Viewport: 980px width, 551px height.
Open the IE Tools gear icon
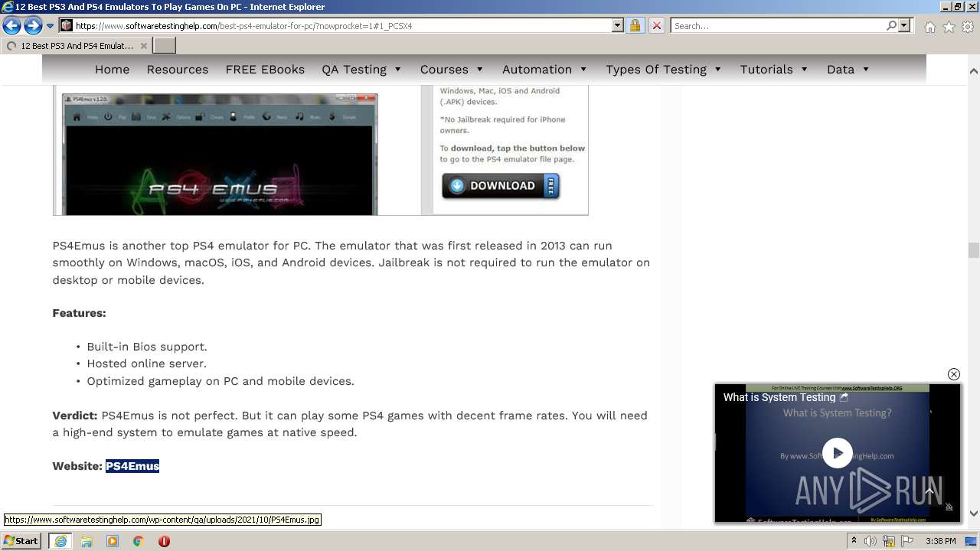pyautogui.click(x=968, y=27)
